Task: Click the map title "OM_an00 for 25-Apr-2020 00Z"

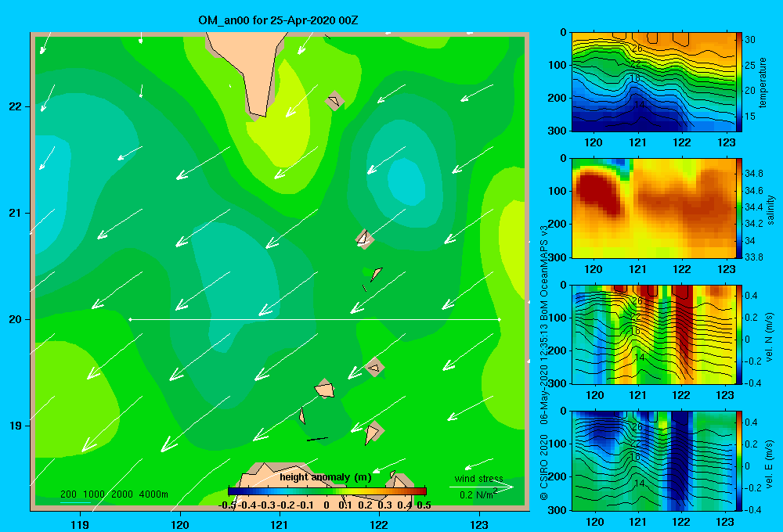Action: click(x=278, y=20)
